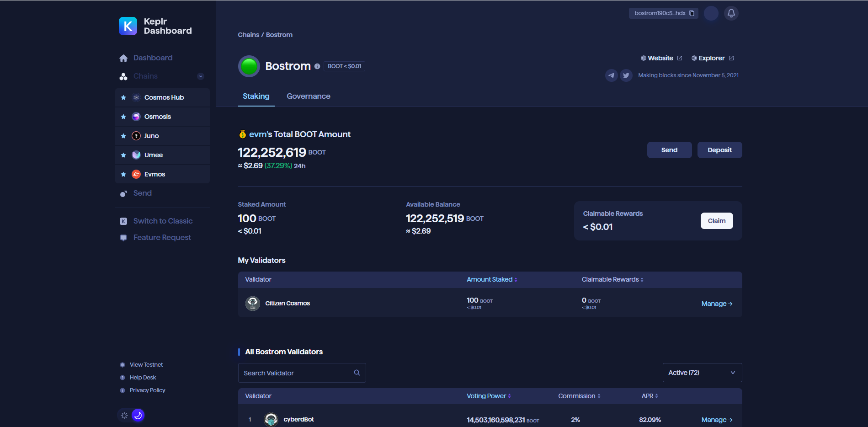Switch to the Governance tab
The image size is (868, 427).
coord(309,96)
